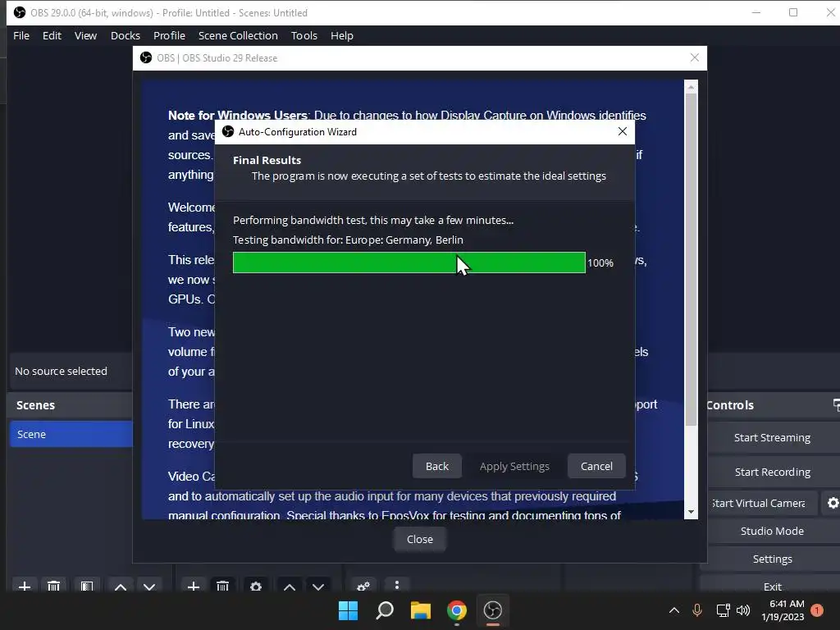Click the OBS Studio taskbar icon

tap(493, 610)
